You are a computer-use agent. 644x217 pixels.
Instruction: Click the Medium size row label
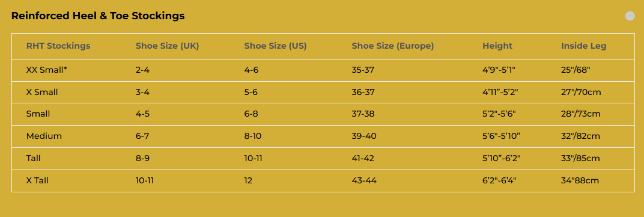point(44,136)
